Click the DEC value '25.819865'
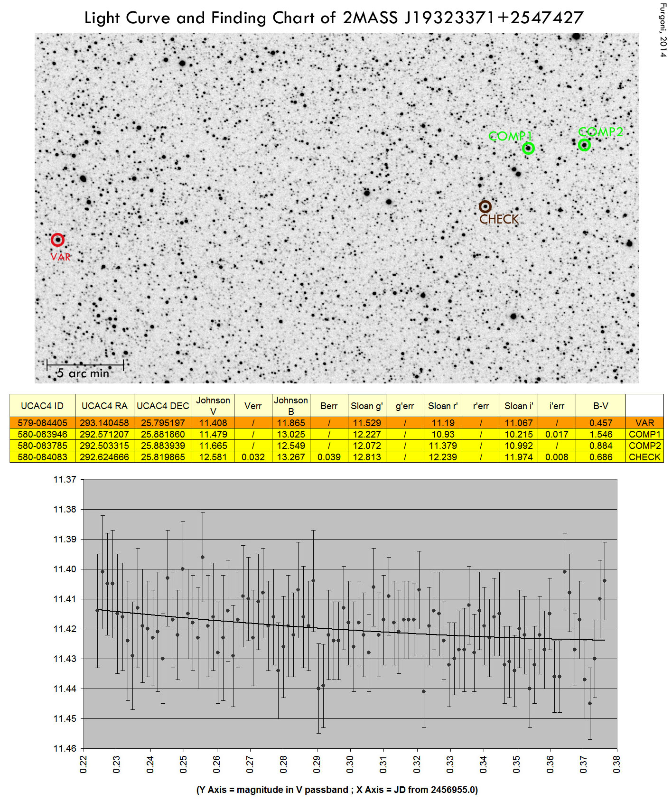This screenshot has height=801, width=672. click(163, 457)
